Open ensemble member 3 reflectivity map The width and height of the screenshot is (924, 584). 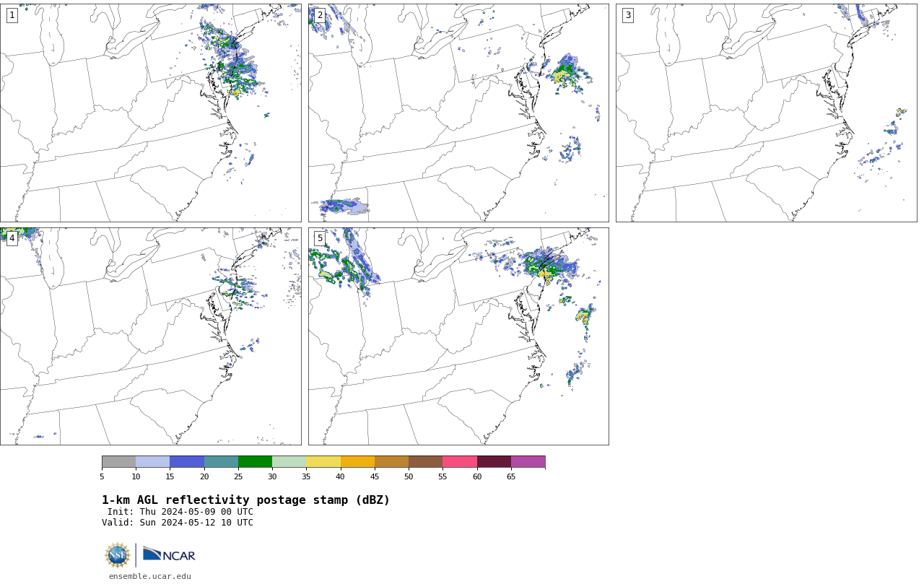(x=767, y=113)
